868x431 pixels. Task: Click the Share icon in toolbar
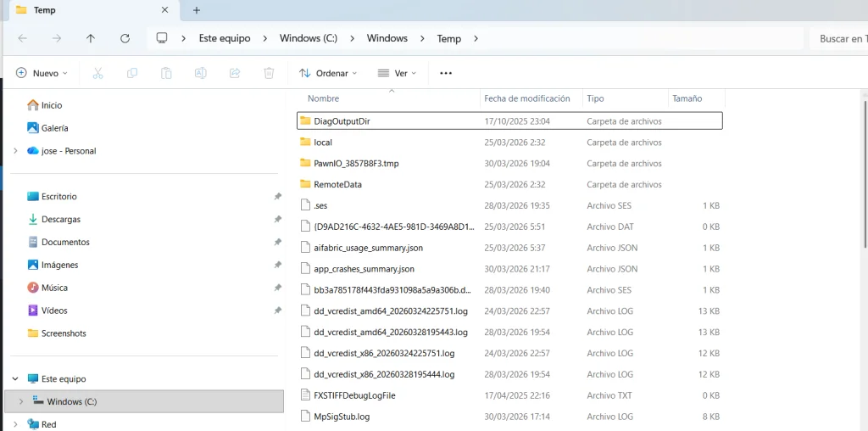(x=235, y=73)
